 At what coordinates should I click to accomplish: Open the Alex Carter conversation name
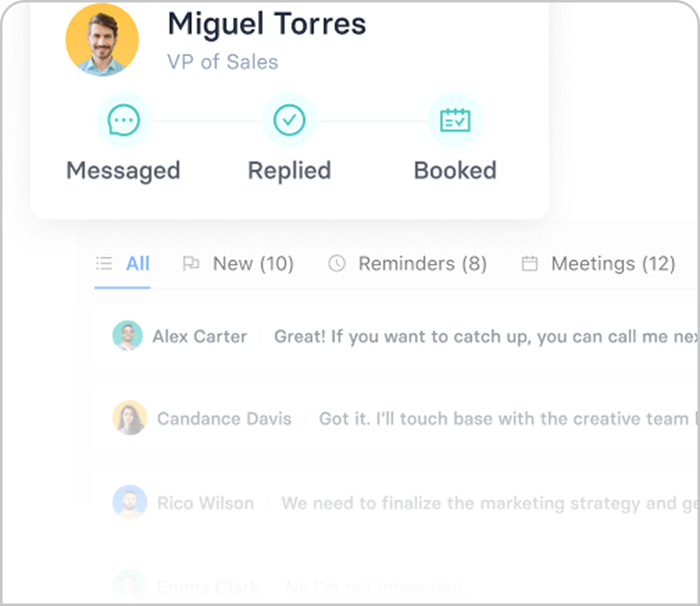[x=200, y=337]
